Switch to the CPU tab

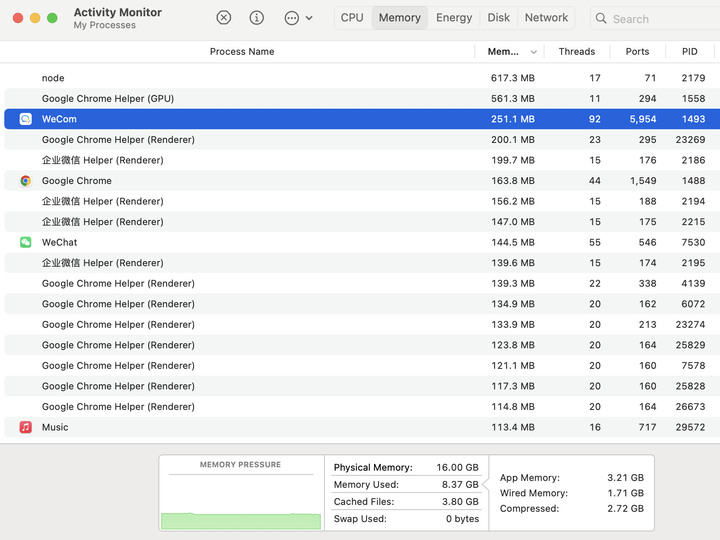click(x=352, y=18)
